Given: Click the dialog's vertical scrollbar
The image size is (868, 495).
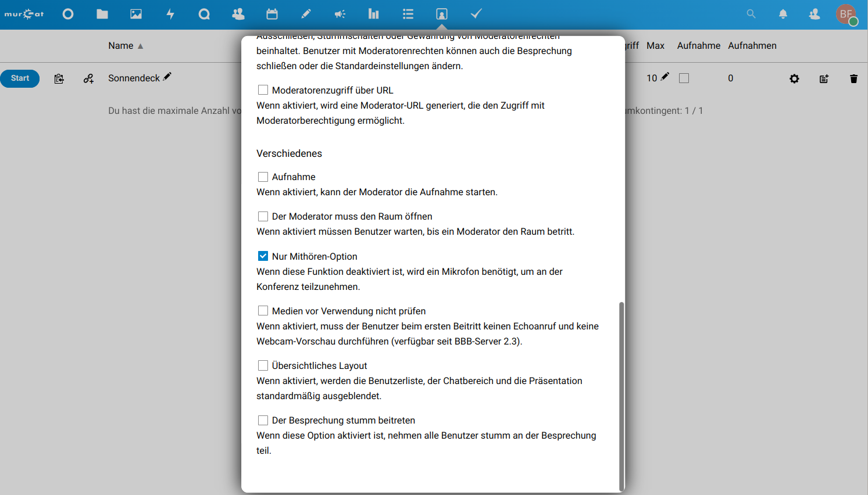Looking at the screenshot, I should 621,395.
